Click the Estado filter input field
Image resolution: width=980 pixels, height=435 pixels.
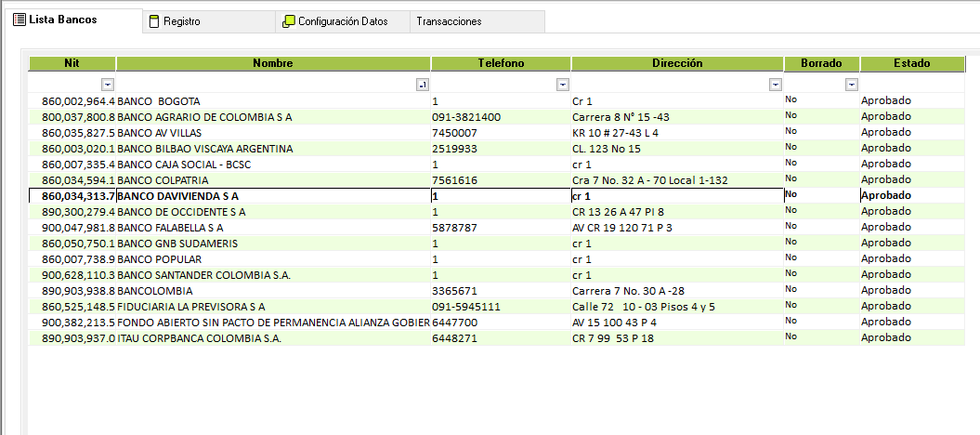tap(915, 85)
